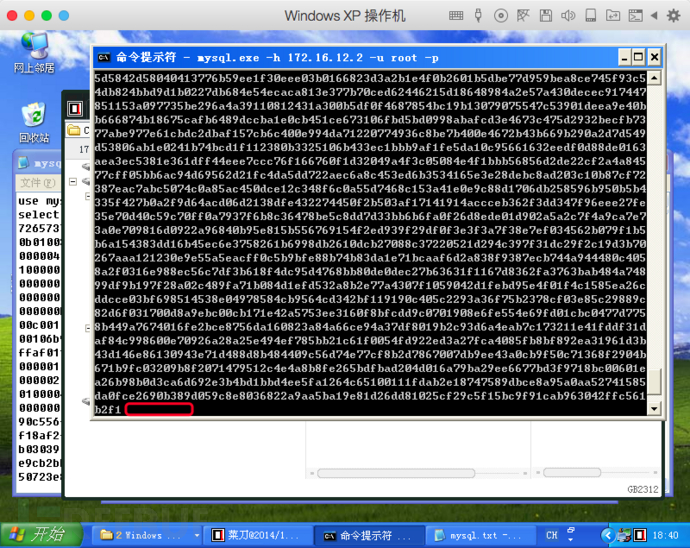The height and width of the screenshot is (548, 690).
Task: Open the shared folder icon in VM toolbar
Action: pyautogui.click(x=613, y=16)
